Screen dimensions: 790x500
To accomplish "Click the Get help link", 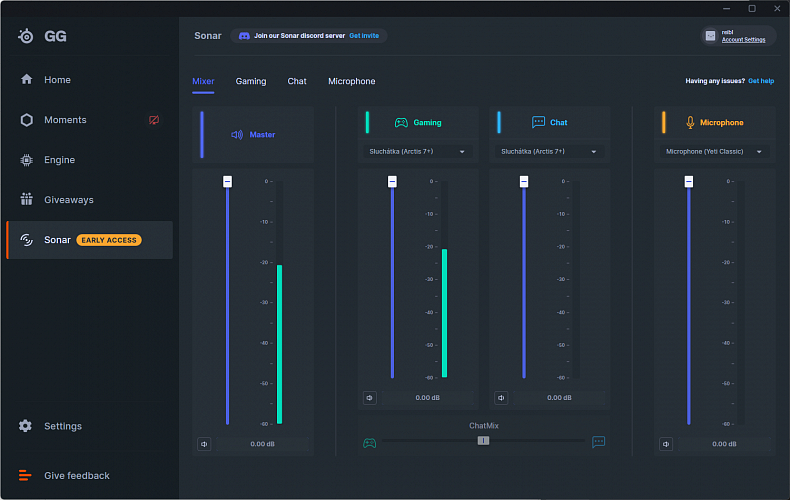I will (x=761, y=81).
